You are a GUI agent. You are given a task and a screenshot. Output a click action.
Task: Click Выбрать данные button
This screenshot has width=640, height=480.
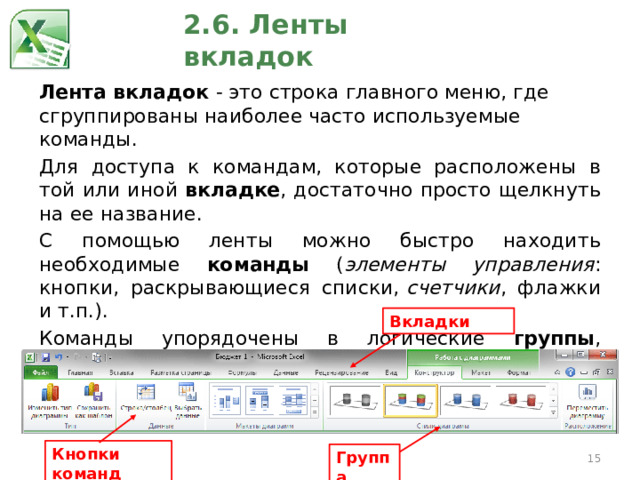(x=188, y=401)
